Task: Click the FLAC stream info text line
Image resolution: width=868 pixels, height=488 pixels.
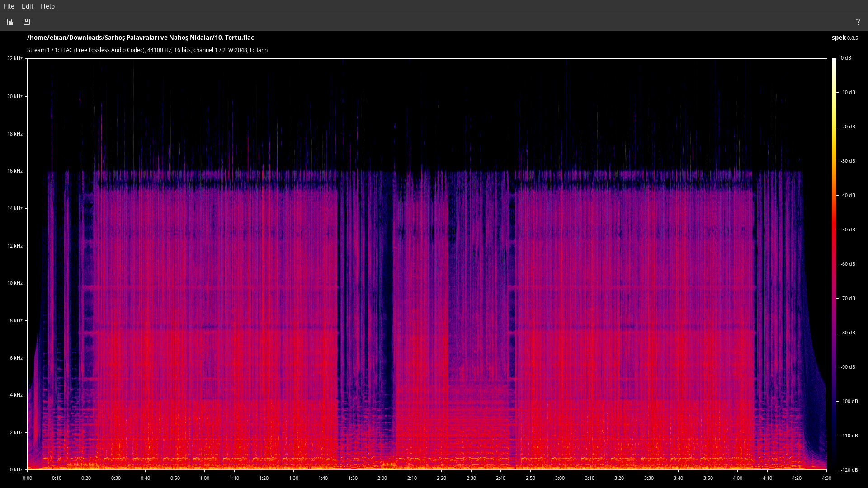Action: coord(147,50)
